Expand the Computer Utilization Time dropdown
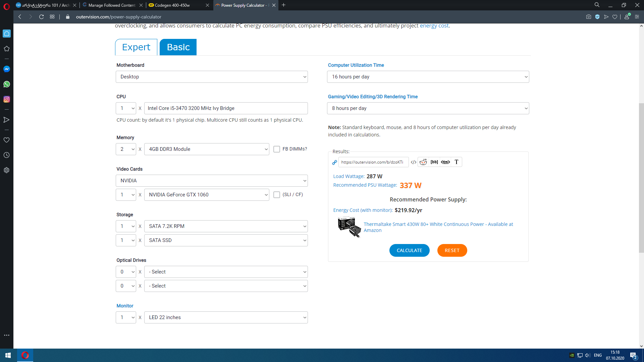This screenshot has height=362, width=644. click(428, 77)
